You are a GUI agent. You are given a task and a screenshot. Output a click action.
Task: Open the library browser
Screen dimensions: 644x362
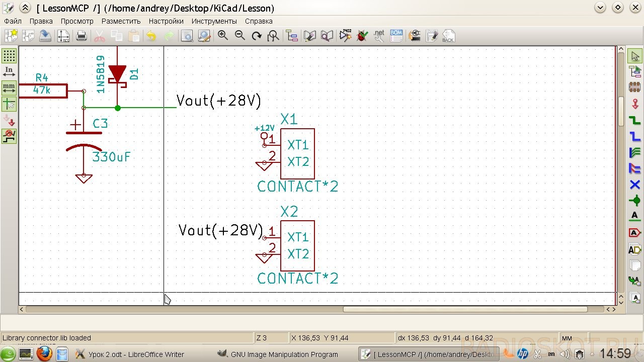click(x=327, y=36)
